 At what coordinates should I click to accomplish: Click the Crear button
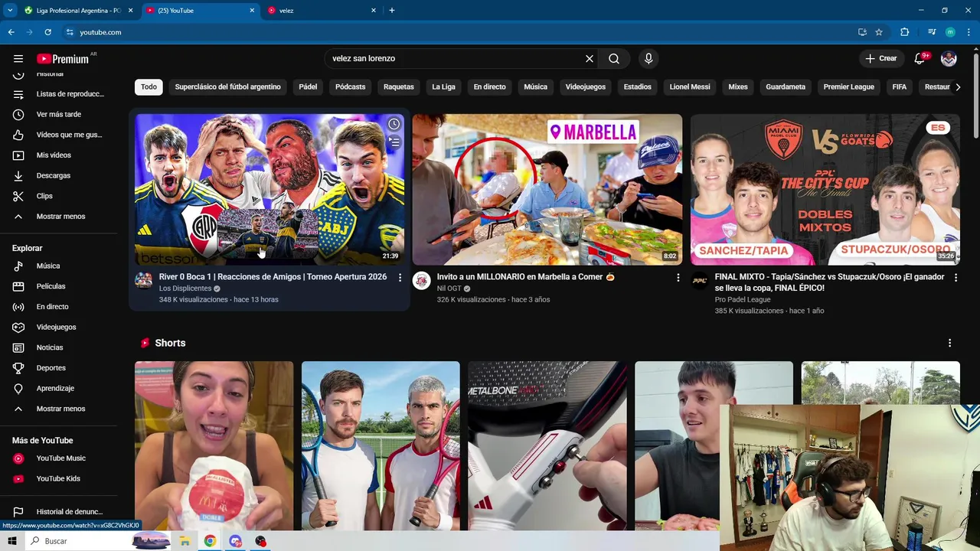pyautogui.click(x=881, y=59)
